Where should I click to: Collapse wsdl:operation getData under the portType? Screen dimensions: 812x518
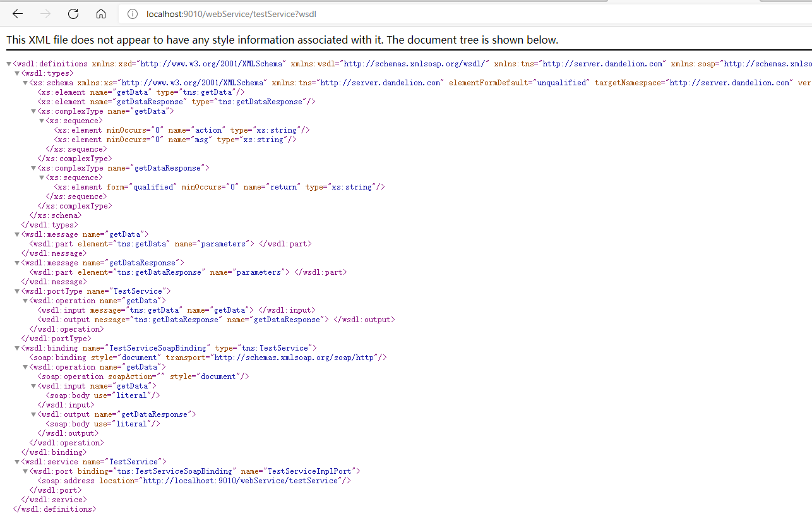pos(25,301)
